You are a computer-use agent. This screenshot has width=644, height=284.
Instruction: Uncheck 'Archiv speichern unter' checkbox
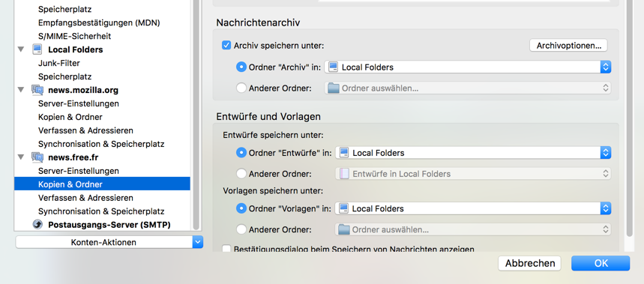point(226,45)
